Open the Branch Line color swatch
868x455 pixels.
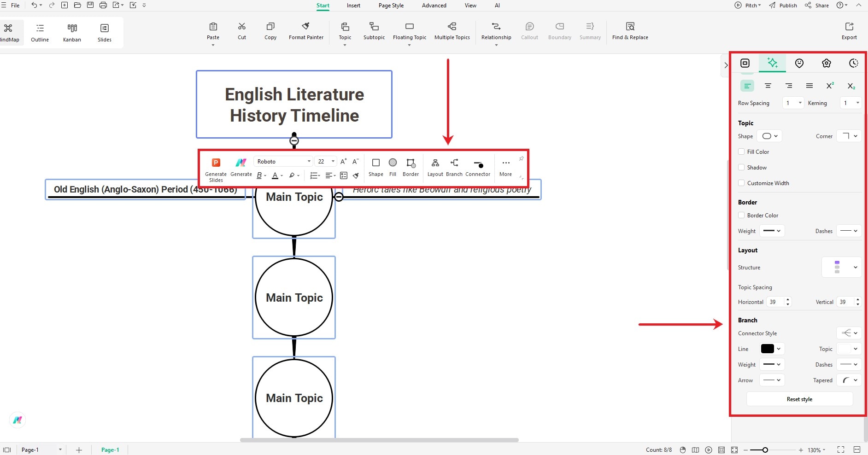coord(772,349)
